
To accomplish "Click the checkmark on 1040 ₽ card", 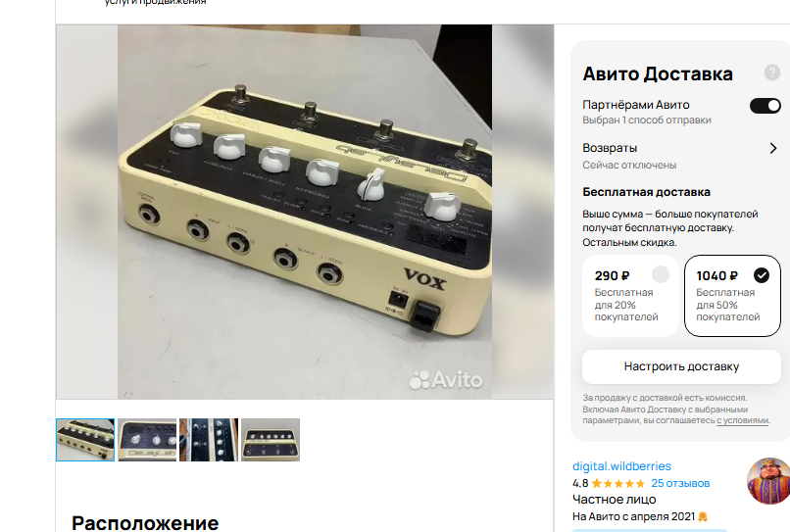I will coord(762,275).
